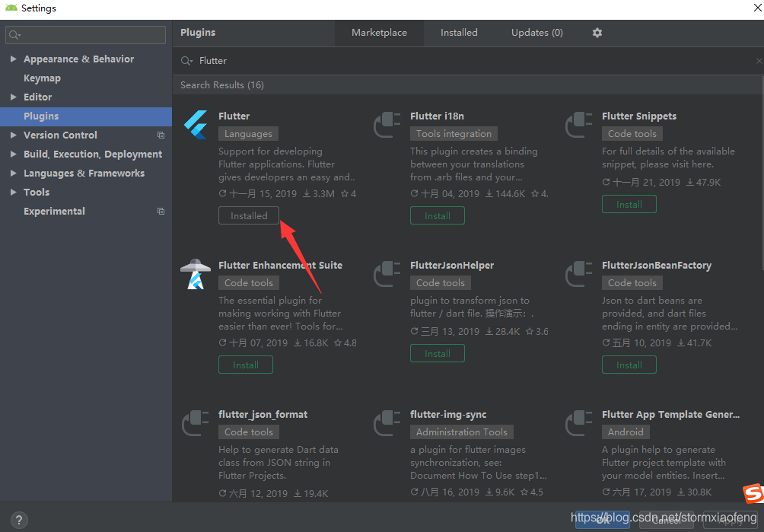Image resolution: width=764 pixels, height=532 pixels.
Task: Click the Search Results (16) header
Action: 222,84
